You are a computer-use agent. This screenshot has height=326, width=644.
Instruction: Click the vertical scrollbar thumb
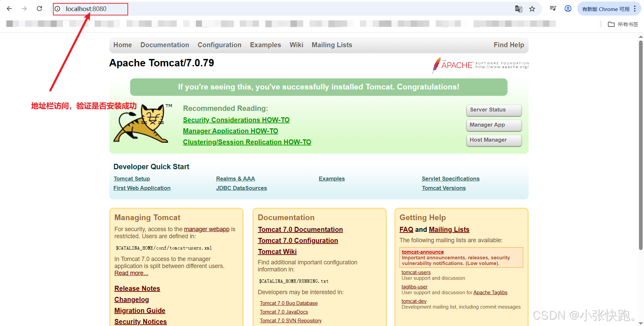click(641, 145)
